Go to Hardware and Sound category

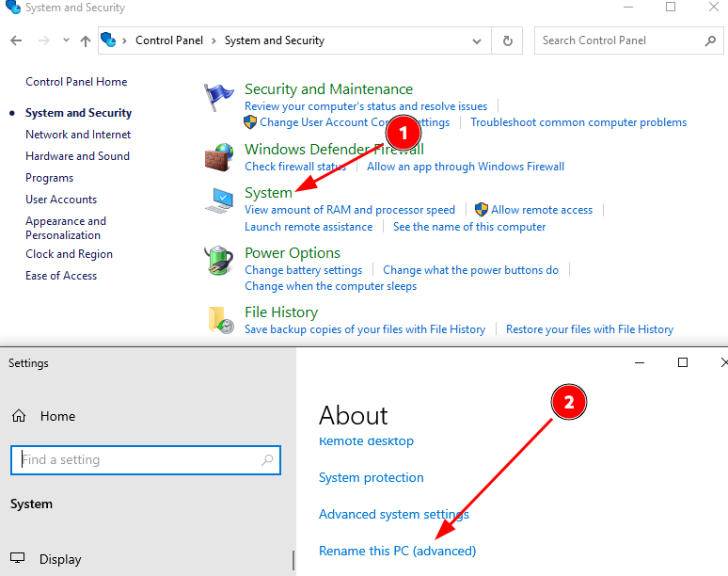[x=77, y=156]
